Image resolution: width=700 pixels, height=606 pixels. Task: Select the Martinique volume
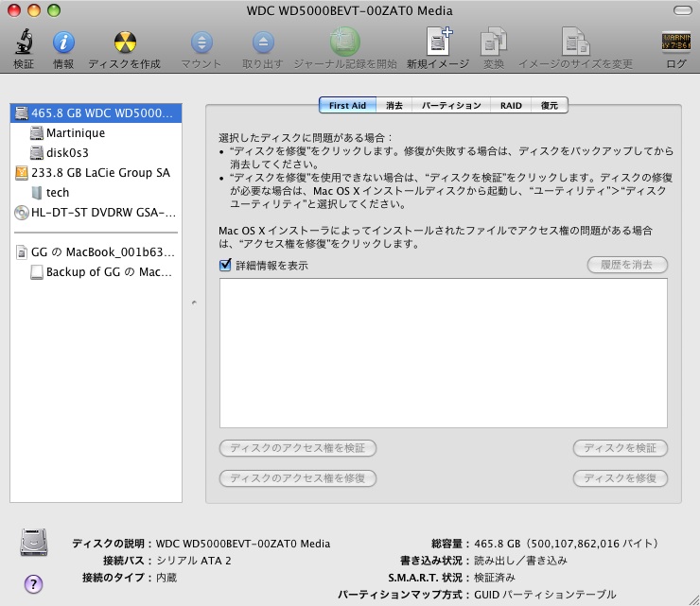click(96, 133)
